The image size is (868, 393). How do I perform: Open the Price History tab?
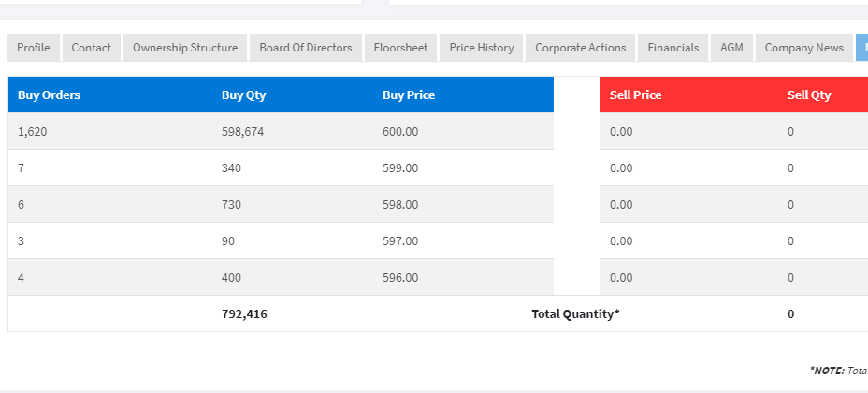tap(482, 48)
